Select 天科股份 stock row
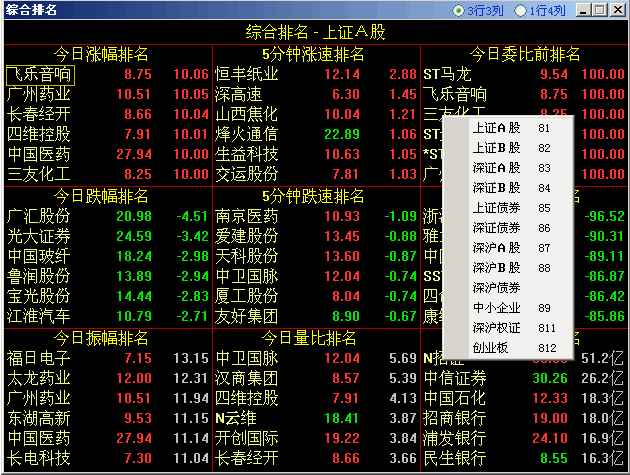 316,256
